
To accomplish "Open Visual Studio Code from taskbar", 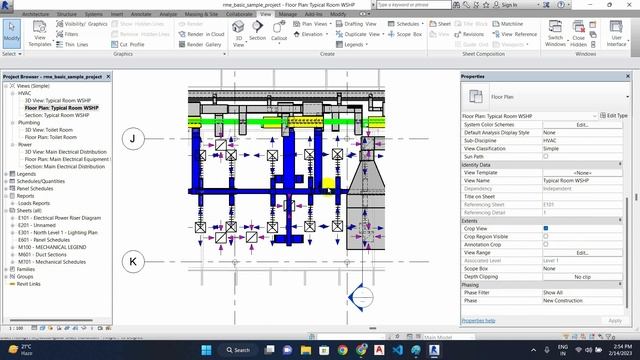I will [398, 350].
